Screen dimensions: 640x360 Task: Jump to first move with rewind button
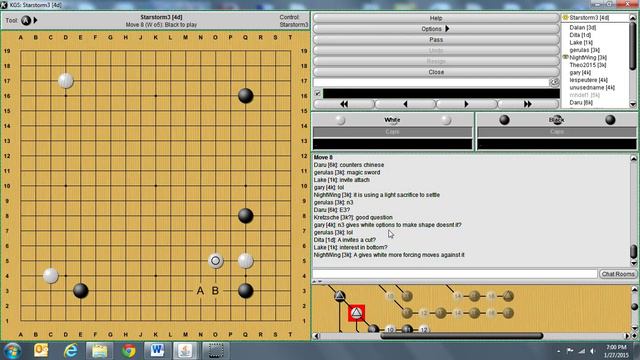pyautogui.click(x=344, y=104)
